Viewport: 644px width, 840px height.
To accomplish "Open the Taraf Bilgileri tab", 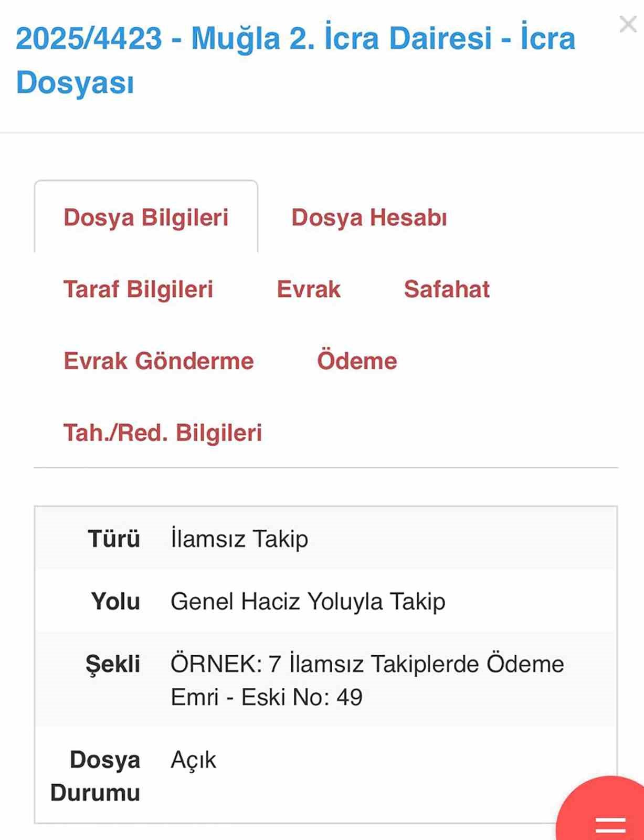I will pyautogui.click(x=138, y=289).
